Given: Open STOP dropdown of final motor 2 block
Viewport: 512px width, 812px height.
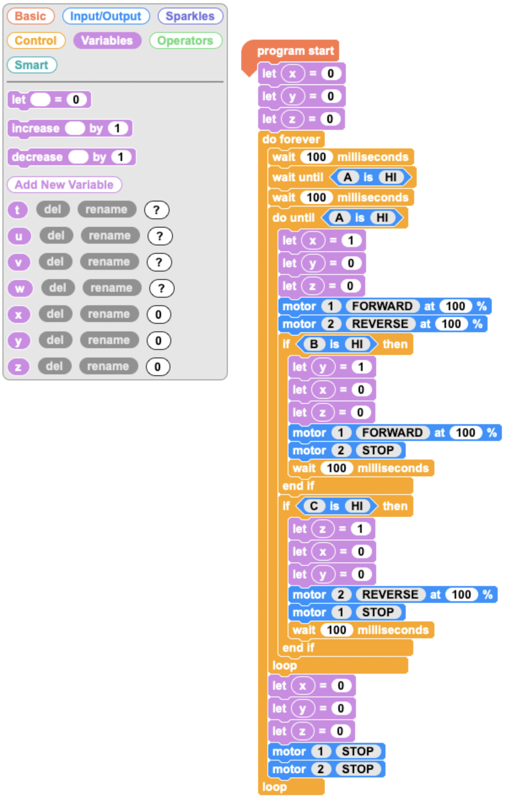Looking at the screenshot, I should (358, 769).
